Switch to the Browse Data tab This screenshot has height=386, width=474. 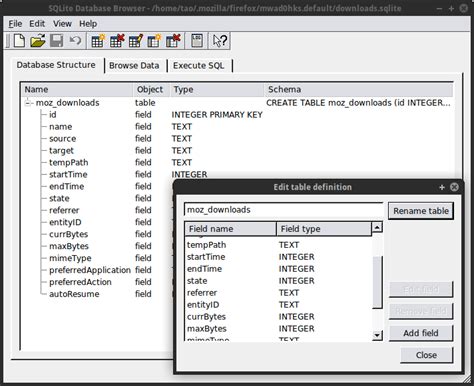click(134, 66)
